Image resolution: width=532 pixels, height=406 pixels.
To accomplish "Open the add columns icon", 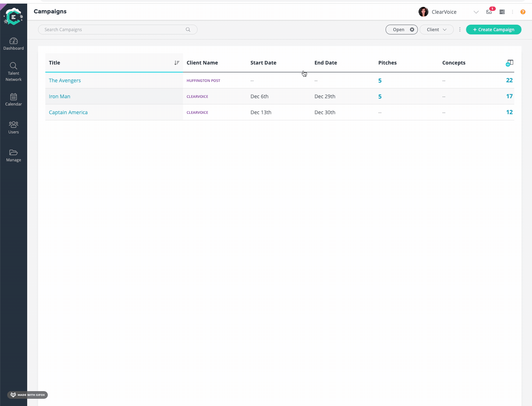I will pos(510,63).
